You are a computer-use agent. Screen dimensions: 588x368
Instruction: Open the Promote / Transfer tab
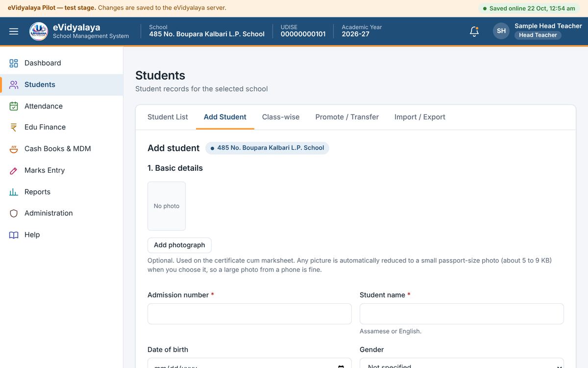click(x=347, y=117)
